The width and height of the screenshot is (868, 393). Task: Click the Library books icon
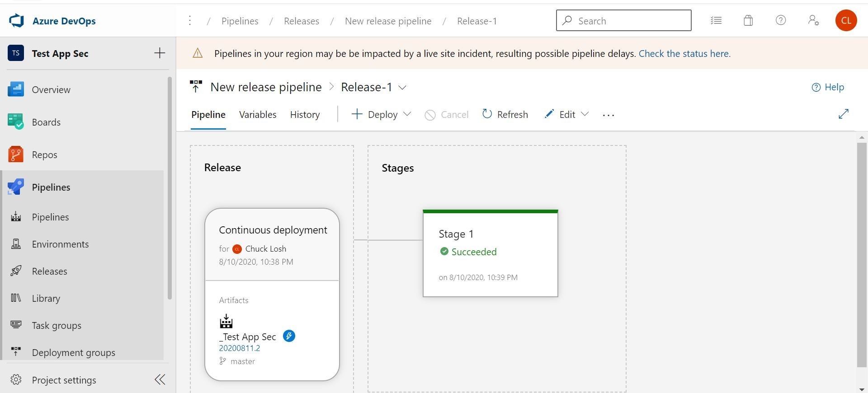(16, 298)
